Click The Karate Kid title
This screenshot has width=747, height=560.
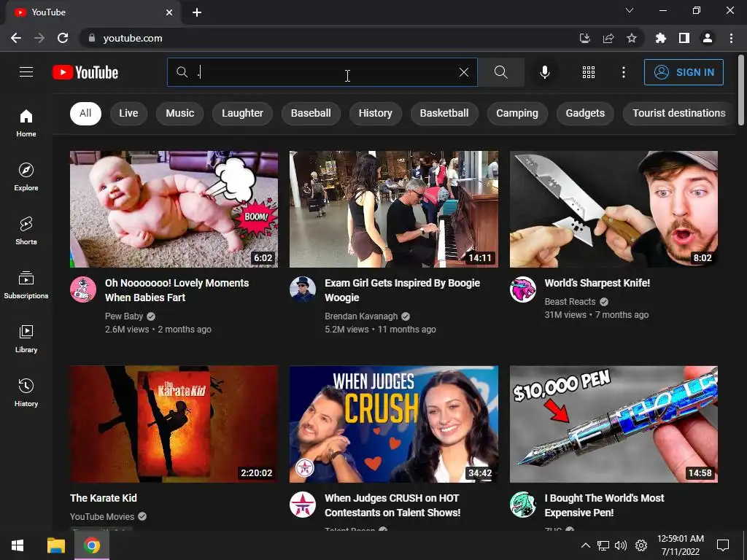pos(104,498)
